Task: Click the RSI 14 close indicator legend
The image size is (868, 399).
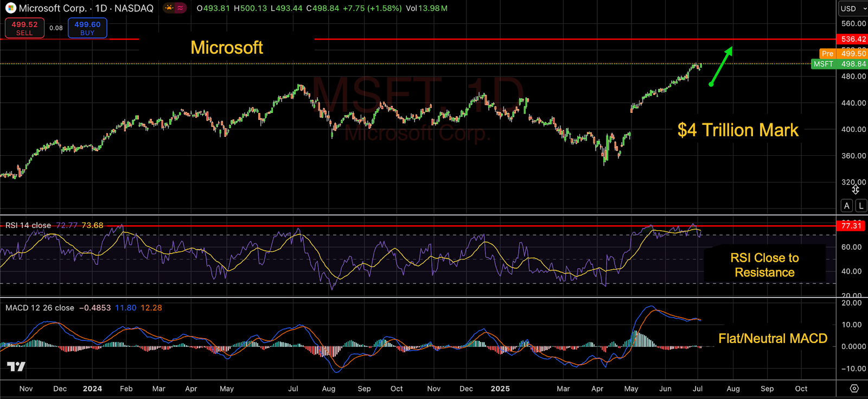Action: (28, 225)
